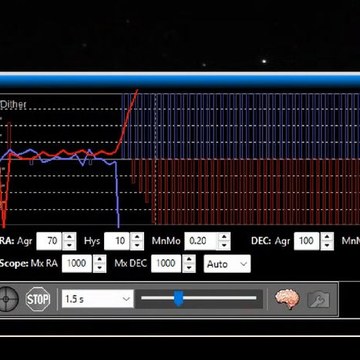
Task: Increase the Mx DEC value
Action: tap(189, 260)
